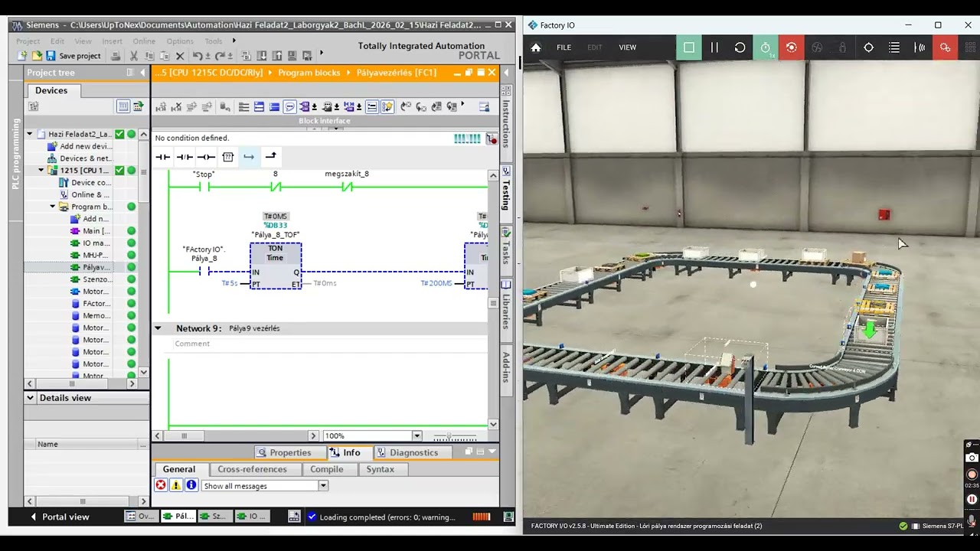Insert an empty box instruction

click(x=227, y=157)
